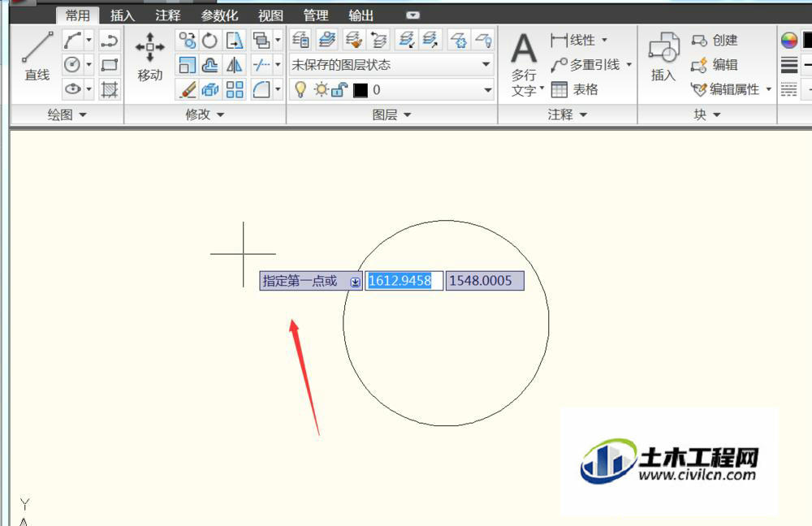Click the layer Off icon with bulb

coord(483,39)
